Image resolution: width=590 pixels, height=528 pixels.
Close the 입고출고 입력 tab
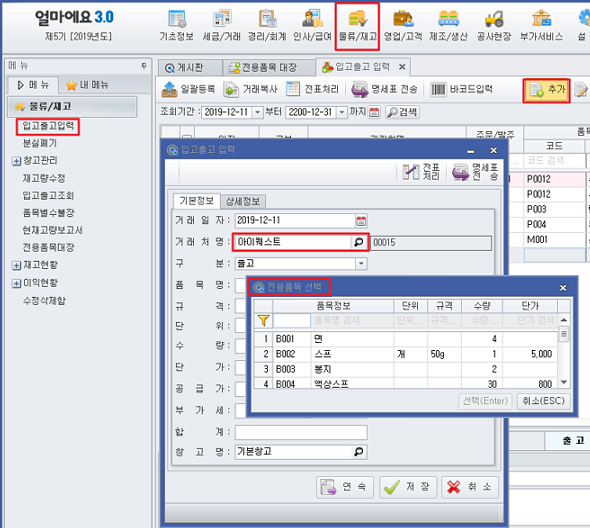tap(402, 67)
